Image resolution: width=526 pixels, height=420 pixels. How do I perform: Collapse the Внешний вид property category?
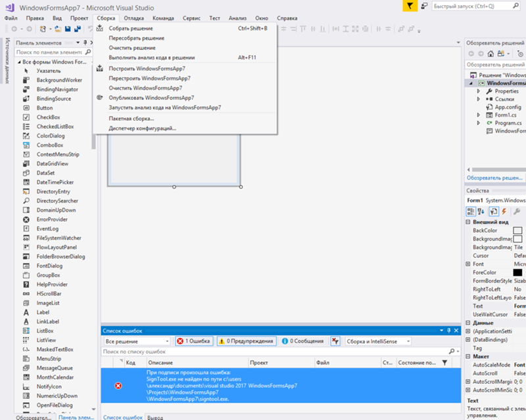coord(468,222)
